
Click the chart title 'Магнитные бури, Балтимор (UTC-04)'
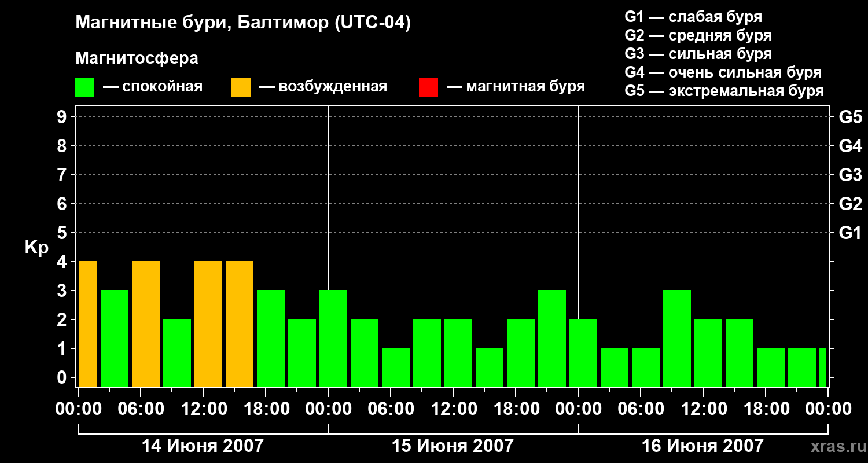[x=243, y=23]
